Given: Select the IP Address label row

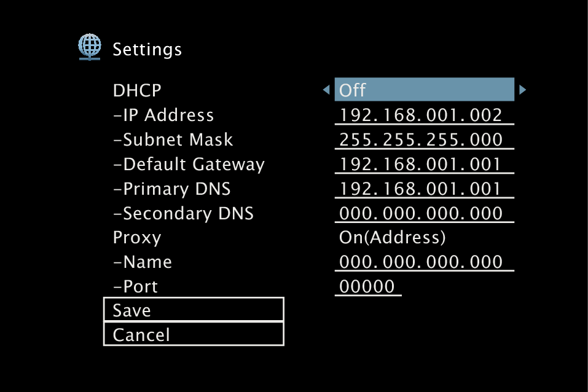Looking at the screenshot, I should 163,115.
